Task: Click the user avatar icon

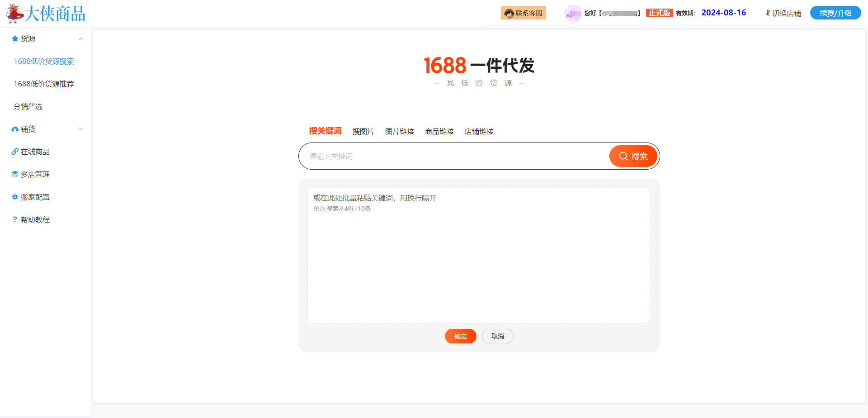Action: (573, 14)
